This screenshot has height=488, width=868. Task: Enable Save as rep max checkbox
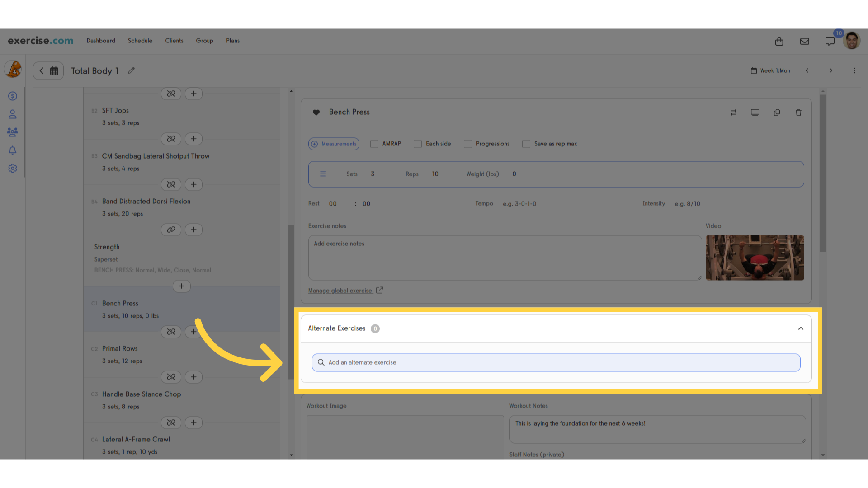pyautogui.click(x=526, y=144)
